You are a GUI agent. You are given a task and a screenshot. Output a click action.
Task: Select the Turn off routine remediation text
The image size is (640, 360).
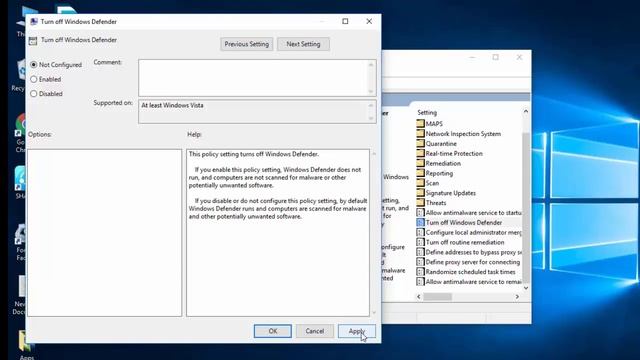(465, 242)
